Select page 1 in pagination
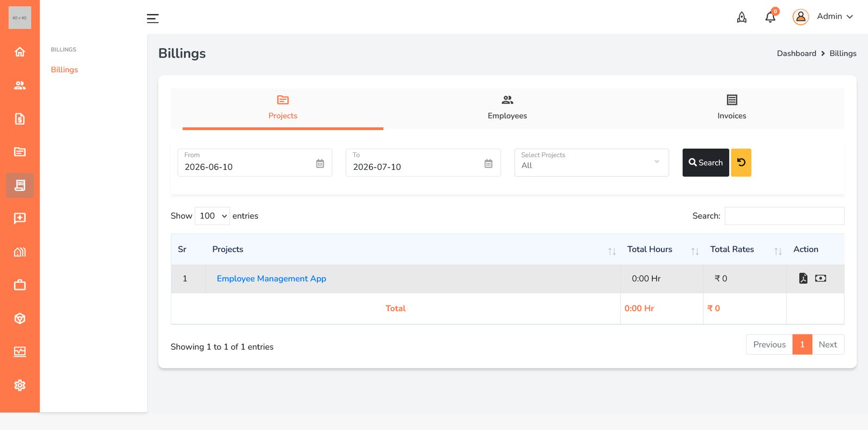 (802, 344)
